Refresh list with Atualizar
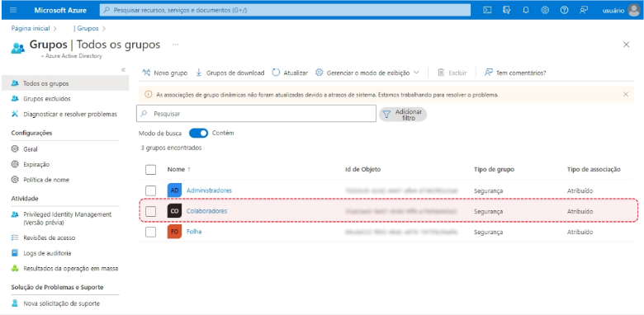Screen dimensions: 644x315 tap(290, 73)
